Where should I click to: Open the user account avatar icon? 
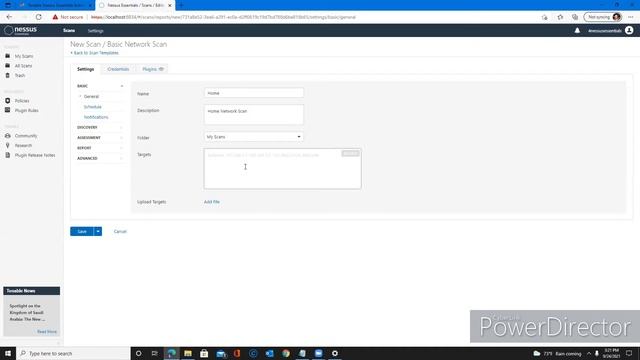click(x=629, y=31)
